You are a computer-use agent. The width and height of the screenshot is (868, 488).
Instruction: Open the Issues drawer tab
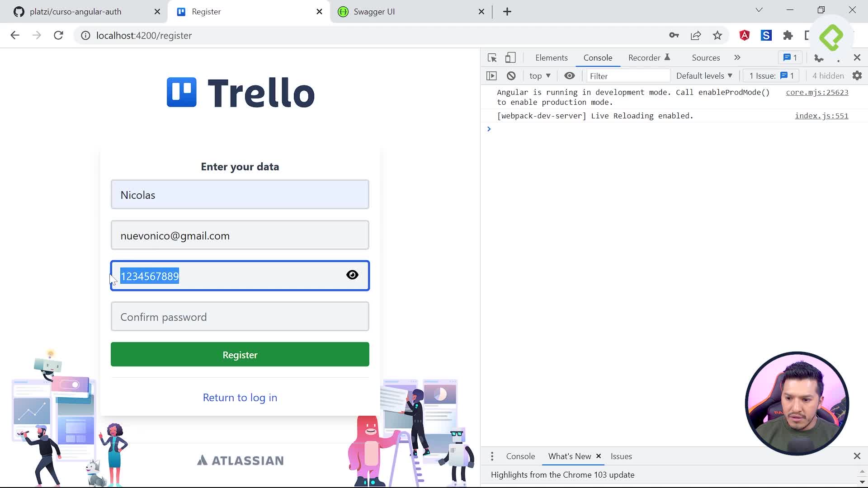621,456
